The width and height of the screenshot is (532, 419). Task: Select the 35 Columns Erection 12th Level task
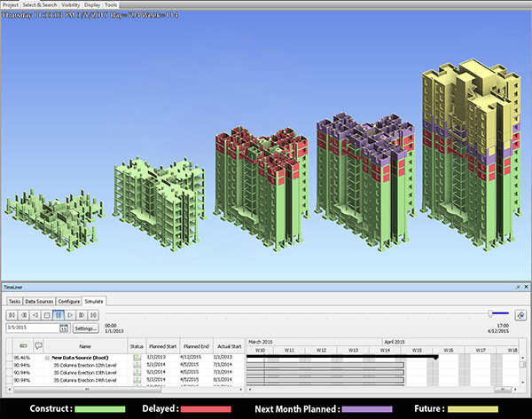pos(86,364)
